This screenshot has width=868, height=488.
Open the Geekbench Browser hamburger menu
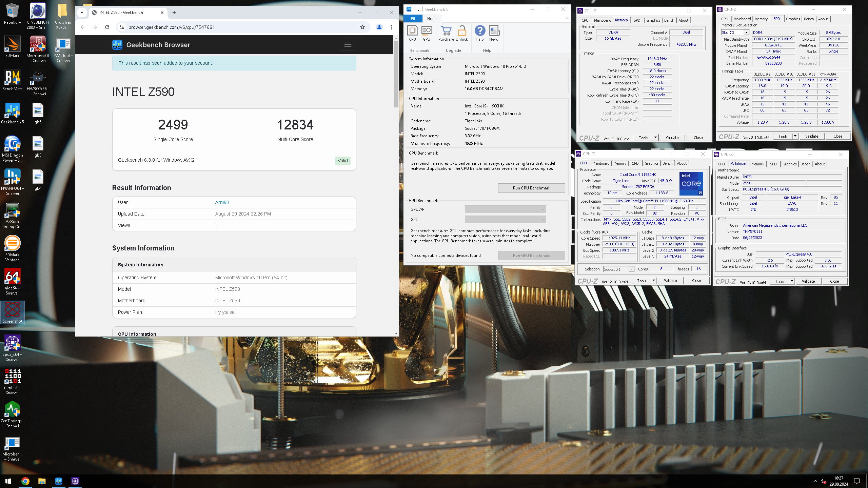pos(348,44)
